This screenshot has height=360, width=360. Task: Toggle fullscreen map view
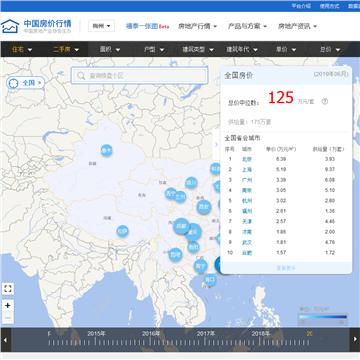[8, 289]
